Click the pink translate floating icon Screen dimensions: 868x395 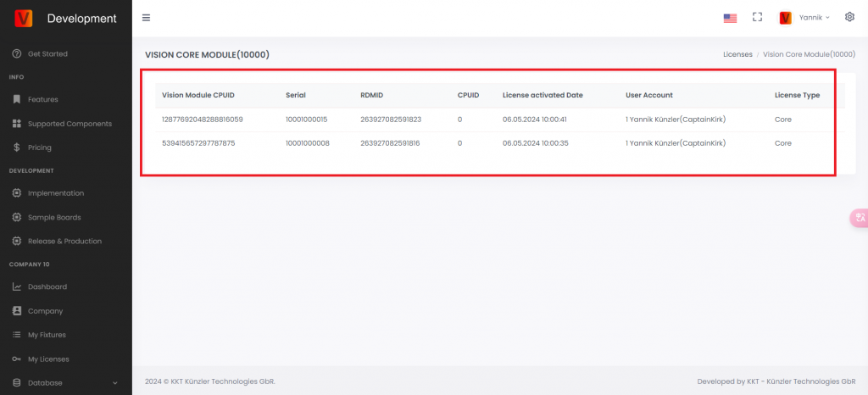pos(860,218)
